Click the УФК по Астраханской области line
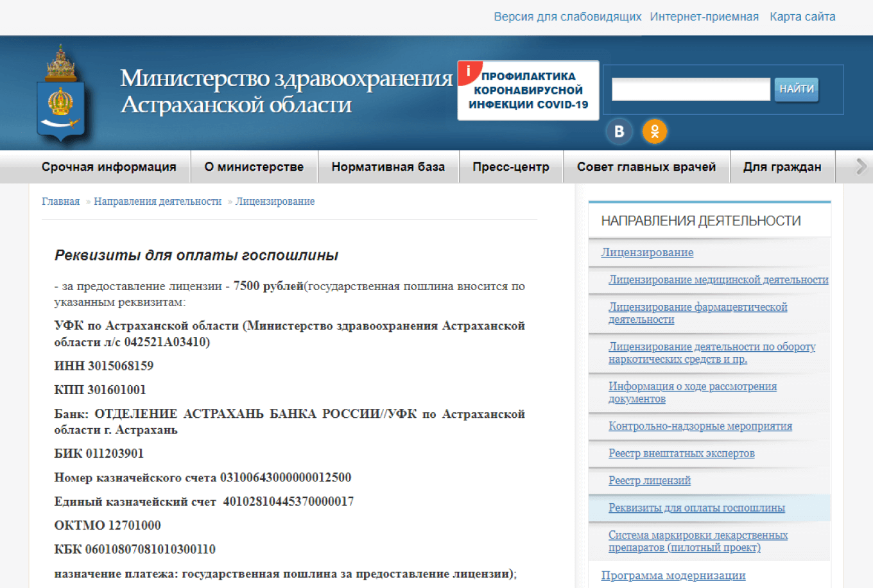 (x=290, y=334)
